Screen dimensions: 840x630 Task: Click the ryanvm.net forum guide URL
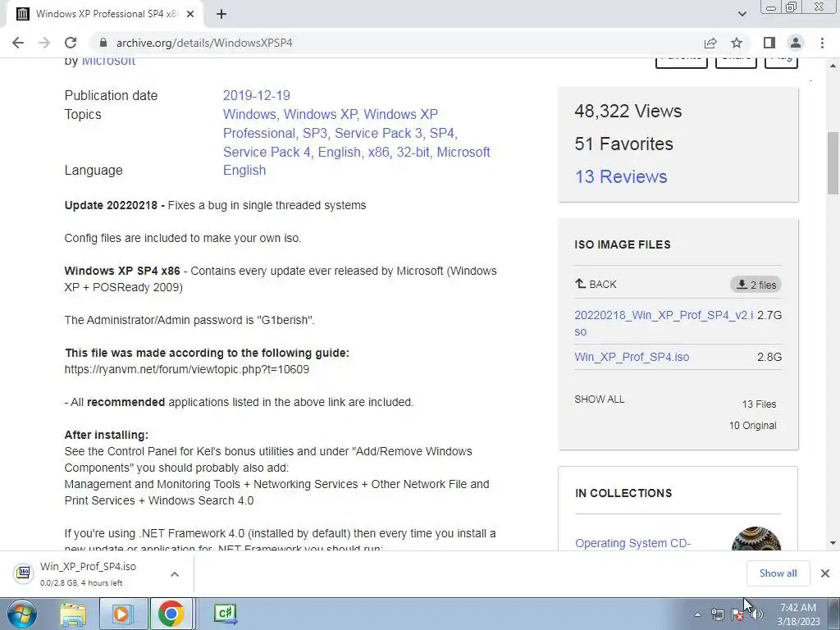pyautogui.click(x=186, y=369)
